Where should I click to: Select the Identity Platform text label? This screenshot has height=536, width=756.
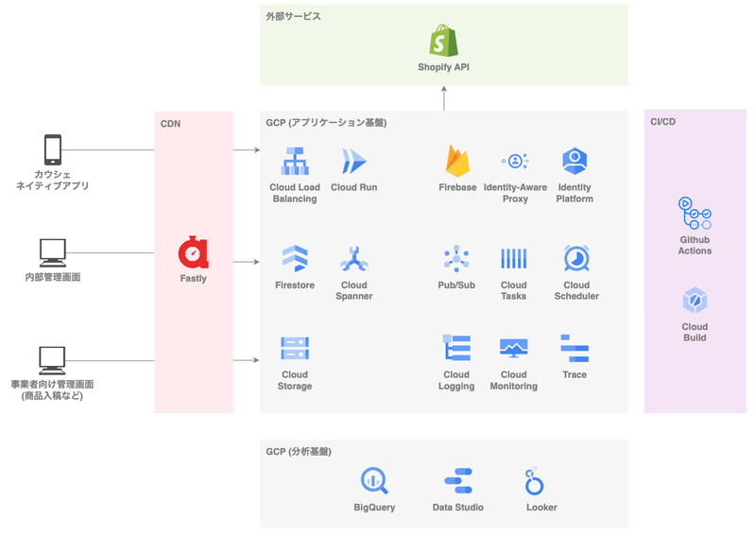(x=575, y=193)
